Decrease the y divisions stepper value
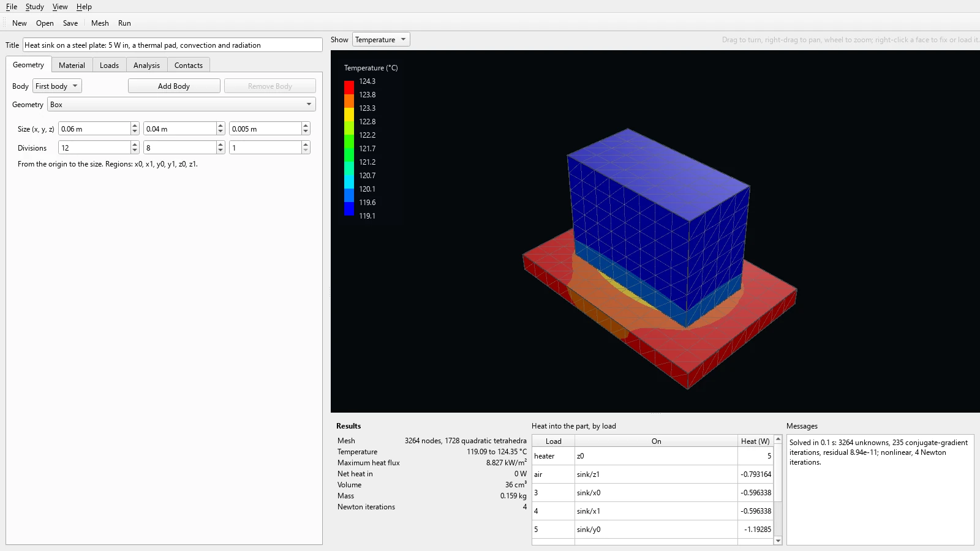The image size is (980, 551). pyautogui.click(x=221, y=151)
